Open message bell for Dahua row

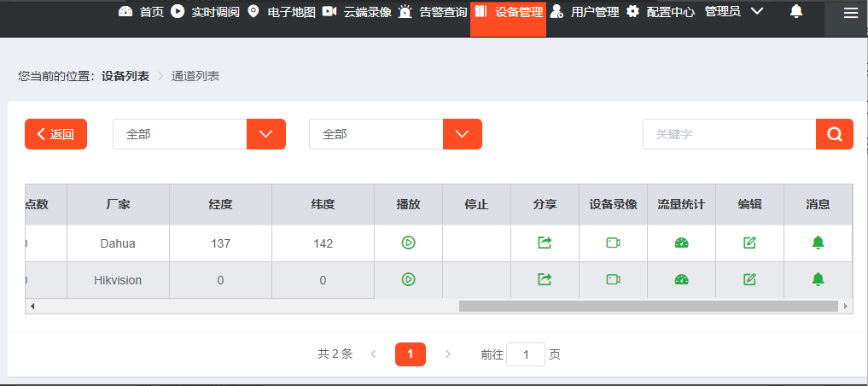coord(818,243)
